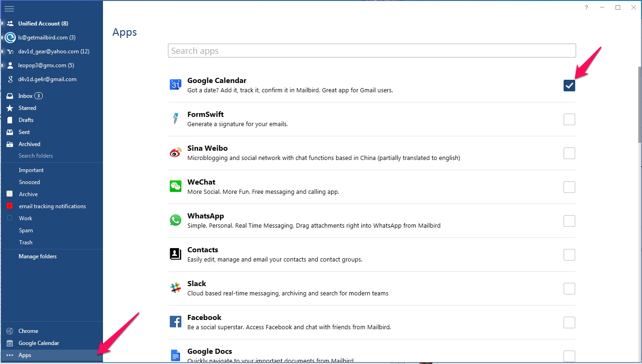Screen dimensions: 642x364
Task: Click the Archived folder icon
Action: (x=10, y=144)
